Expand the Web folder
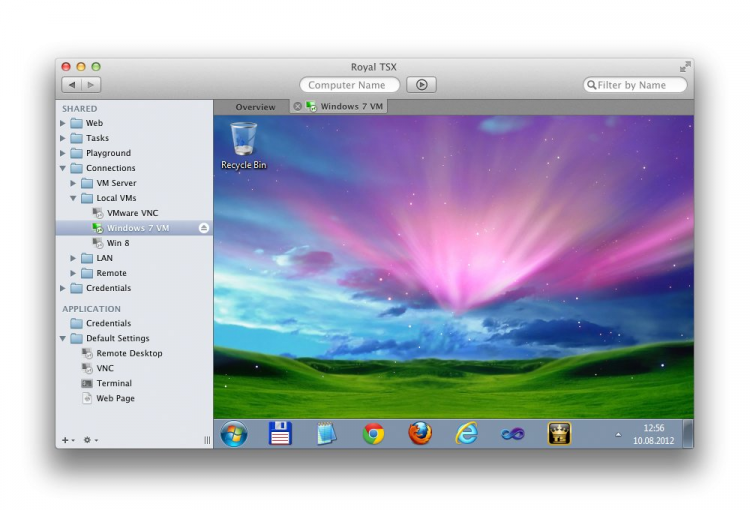 pyautogui.click(x=63, y=123)
